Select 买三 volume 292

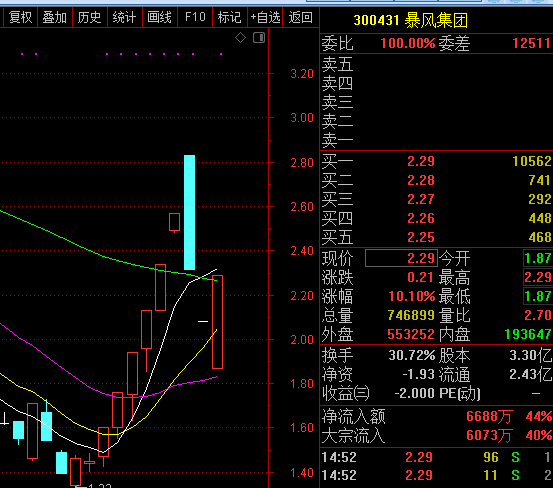(540, 200)
